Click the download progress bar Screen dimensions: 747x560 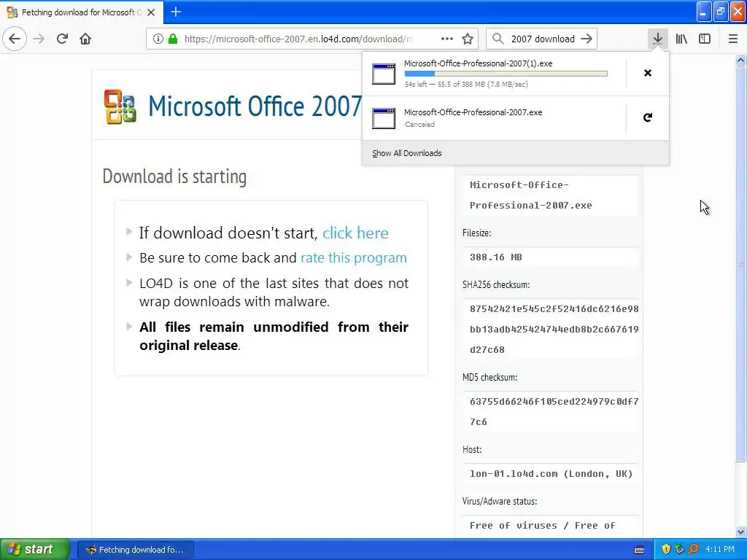(506, 74)
